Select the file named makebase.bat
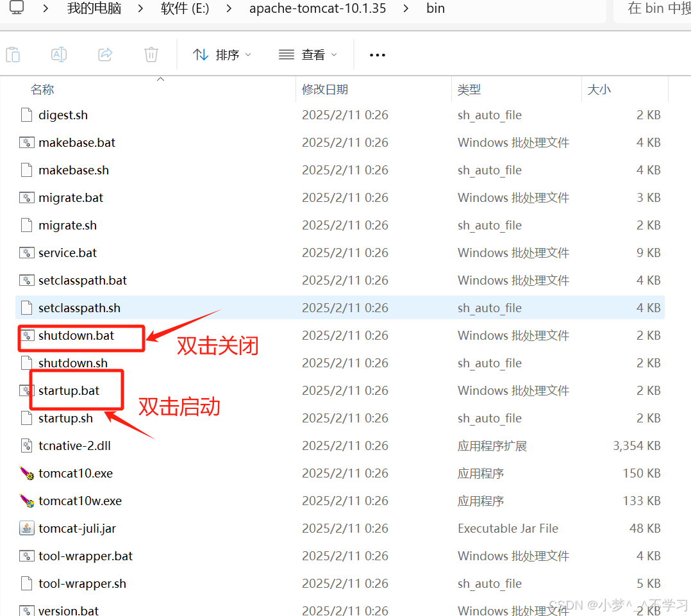The height and width of the screenshot is (616, 691). [77, 142]
